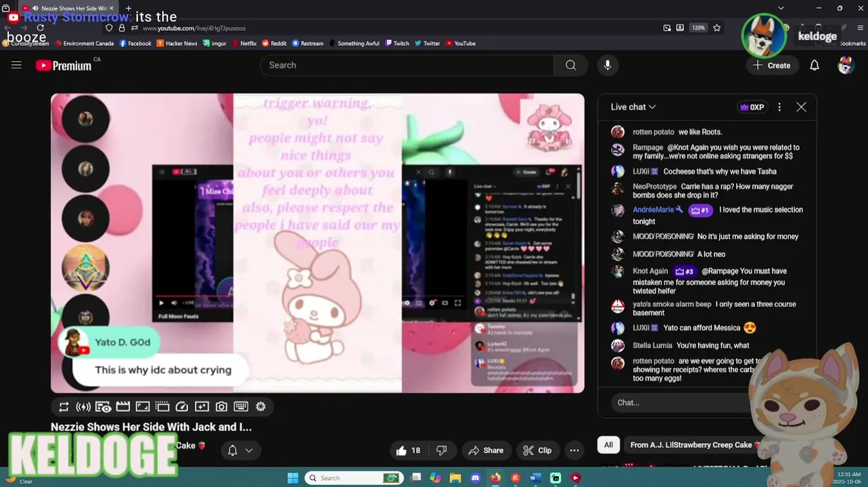Image resolution: width=868 pixels, height=487 pixels.
Task: Click the magnifier search button
Action: (570, 65)
